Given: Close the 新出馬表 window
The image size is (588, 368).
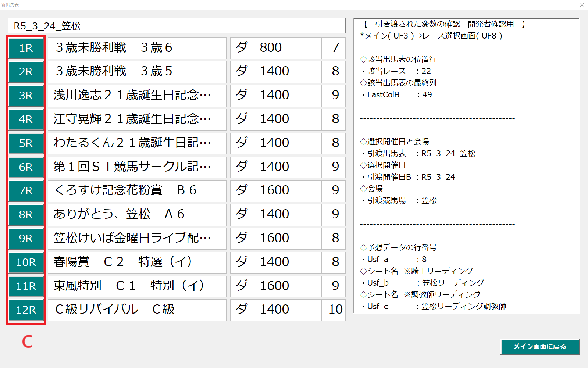Looking at the screenshot, I should click(x=582, y=5).
